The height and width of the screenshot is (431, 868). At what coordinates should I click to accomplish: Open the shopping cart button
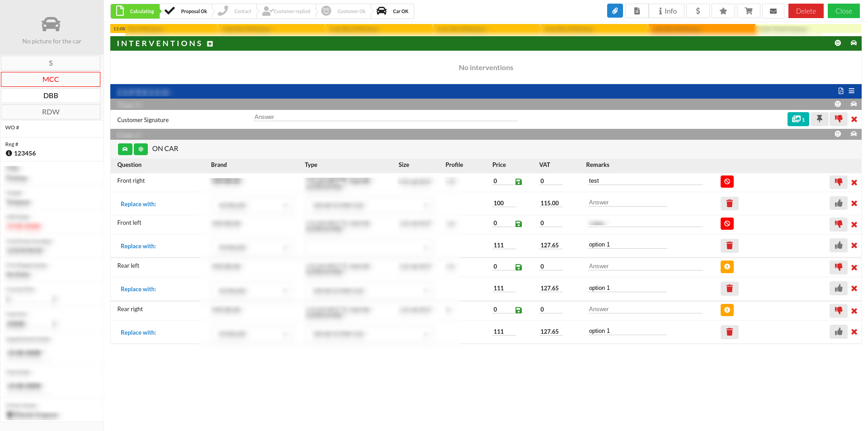pos(749,11)
